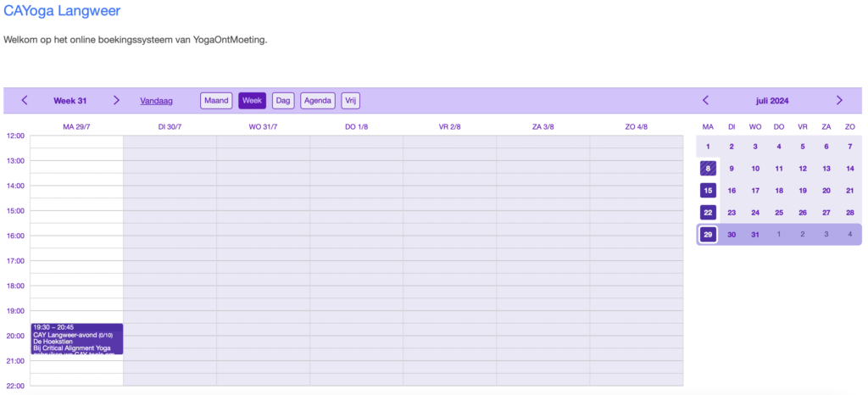Jump to today via Vandaag link
868x395 pixels.
pyautogui.click(x=156, y=101)
